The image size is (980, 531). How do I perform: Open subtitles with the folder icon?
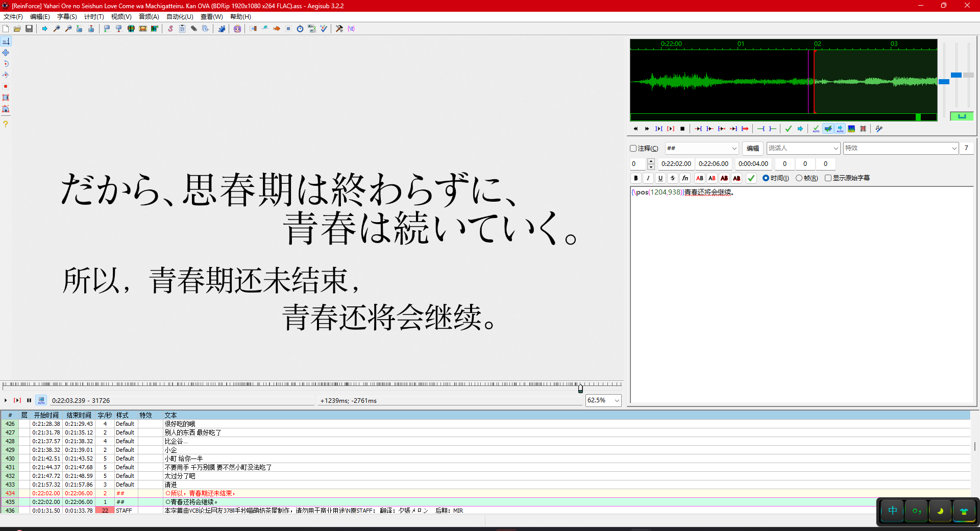coord(17,29)
